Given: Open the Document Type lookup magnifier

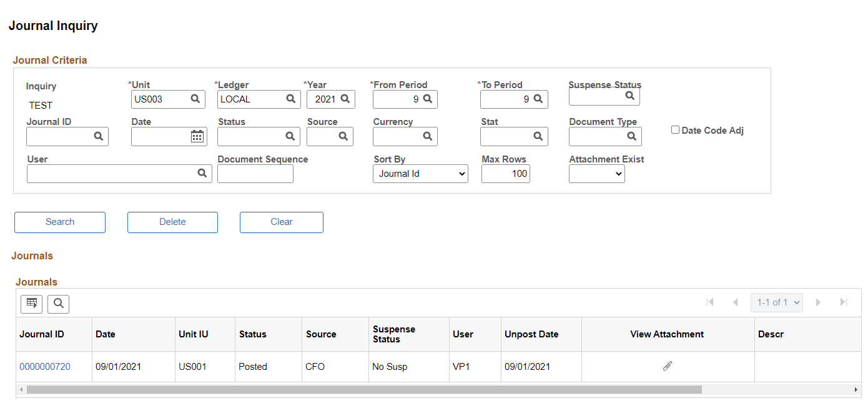Looking at the screenshot, I should (x=632, y=136).
